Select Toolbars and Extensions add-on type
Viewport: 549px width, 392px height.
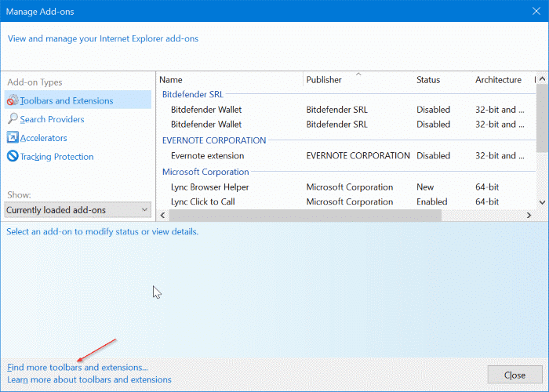78,100
